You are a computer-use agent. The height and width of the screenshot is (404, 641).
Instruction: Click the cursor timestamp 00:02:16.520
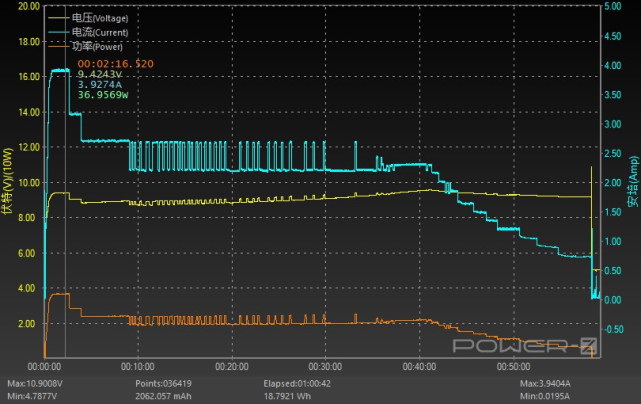(116, 64)
